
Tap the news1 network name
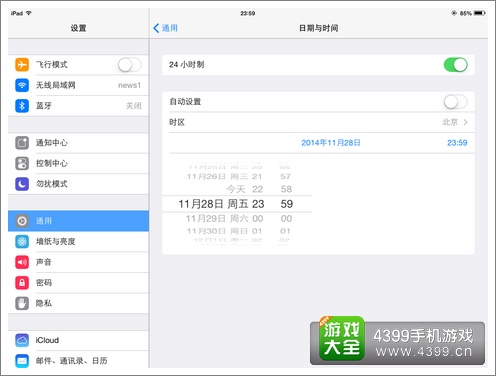130,85
